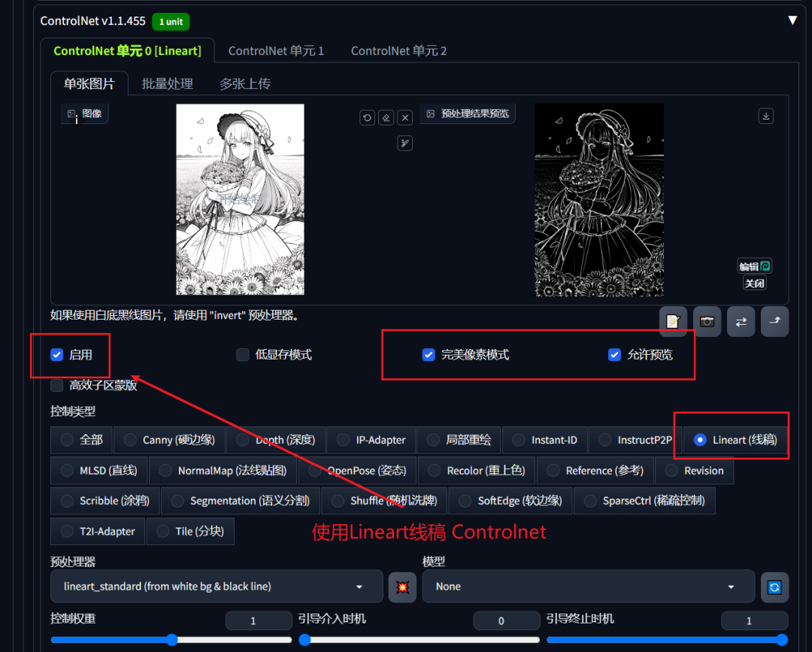Select OpenPose (姿态) control type
Viewport: 812px width, 652px height.
point(357,471)
